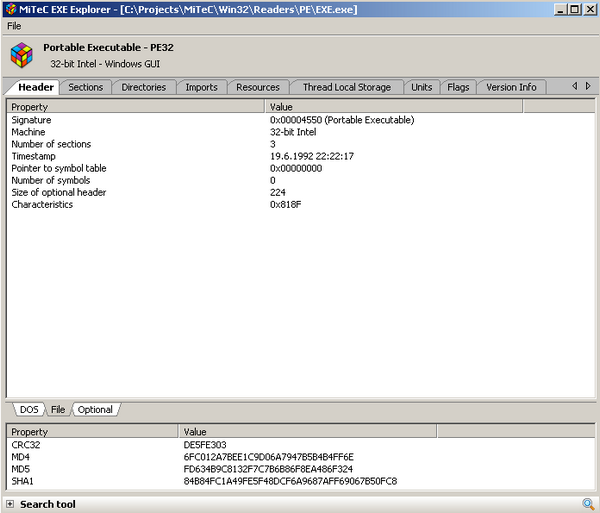Open the Version Info tab
This screenshot has height=513, width=600.
(x=511, y=87)
